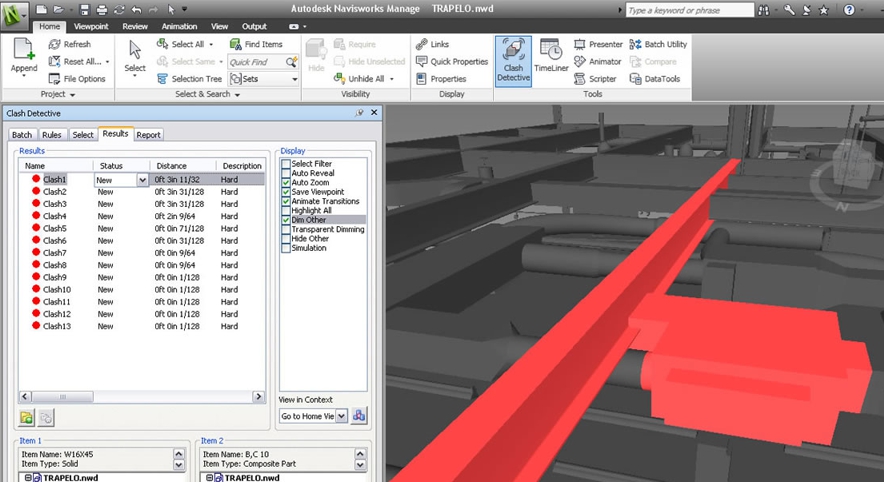This screenshot has height=482, width=884.
Task: Click the keyword search field
Action: [x=689, y=10]
